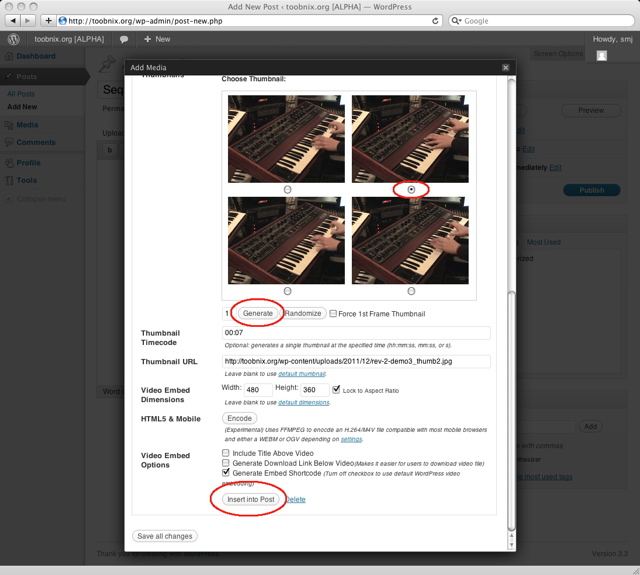
Task: Select the top-left thumbnail radio button
Action: [x=287, y=189]
